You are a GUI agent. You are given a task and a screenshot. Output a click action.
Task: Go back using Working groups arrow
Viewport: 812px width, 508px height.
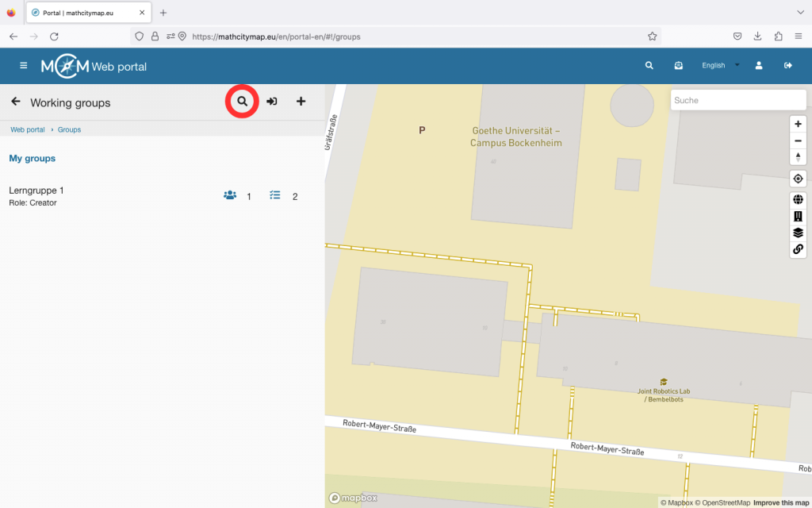(15, 102)
